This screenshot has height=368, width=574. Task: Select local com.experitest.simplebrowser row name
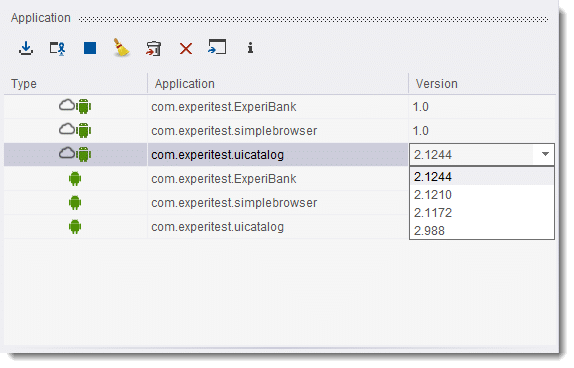(x=234, y=202)
